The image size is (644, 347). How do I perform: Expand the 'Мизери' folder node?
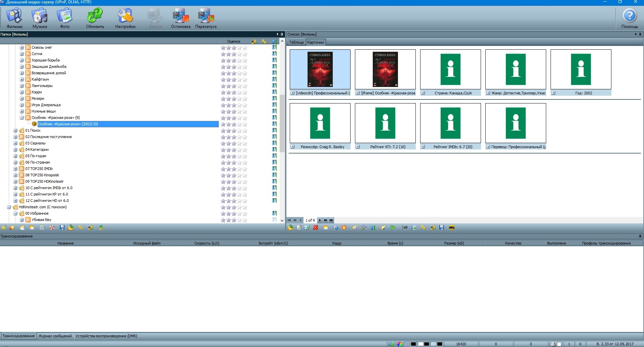(x=22, y=98)
